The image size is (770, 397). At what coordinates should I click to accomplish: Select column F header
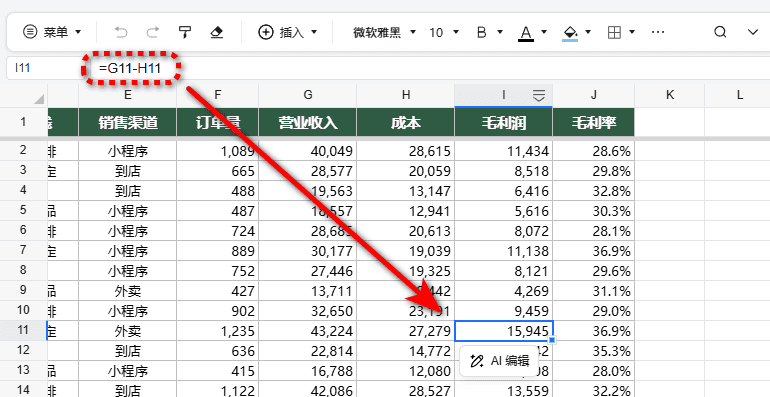pyautogui.click(x=218, y=95)
